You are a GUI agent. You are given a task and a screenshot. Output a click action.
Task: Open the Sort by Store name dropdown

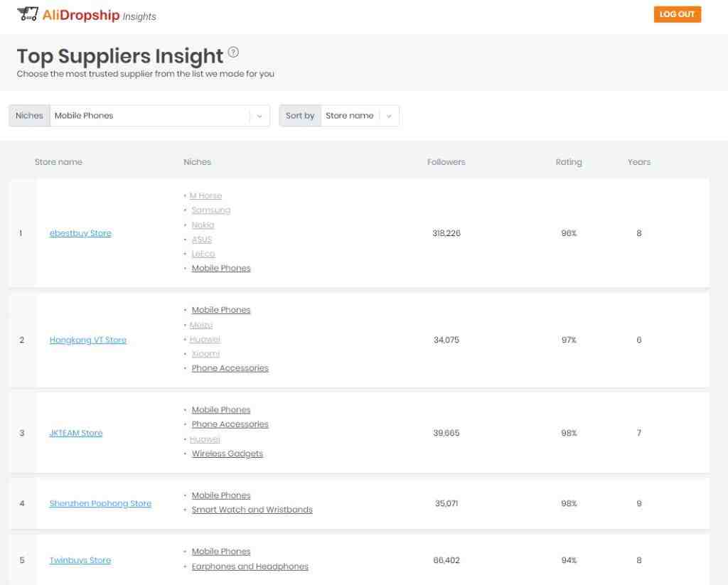coord(339,116)
